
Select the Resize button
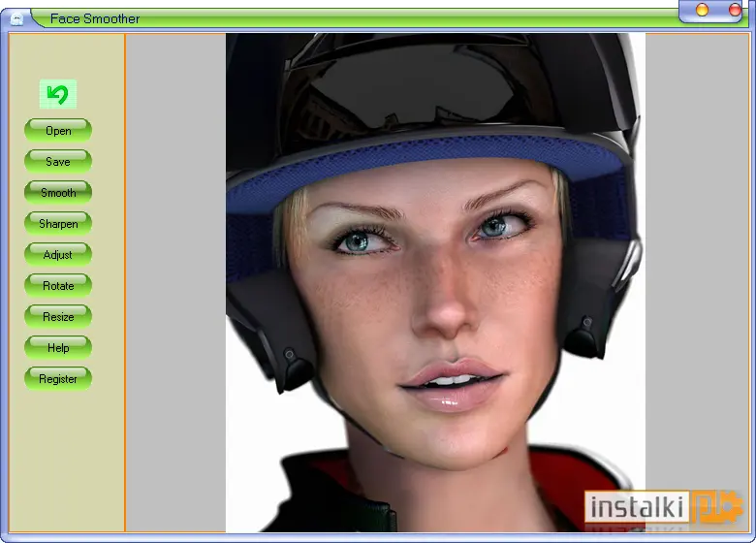[58, 317]
